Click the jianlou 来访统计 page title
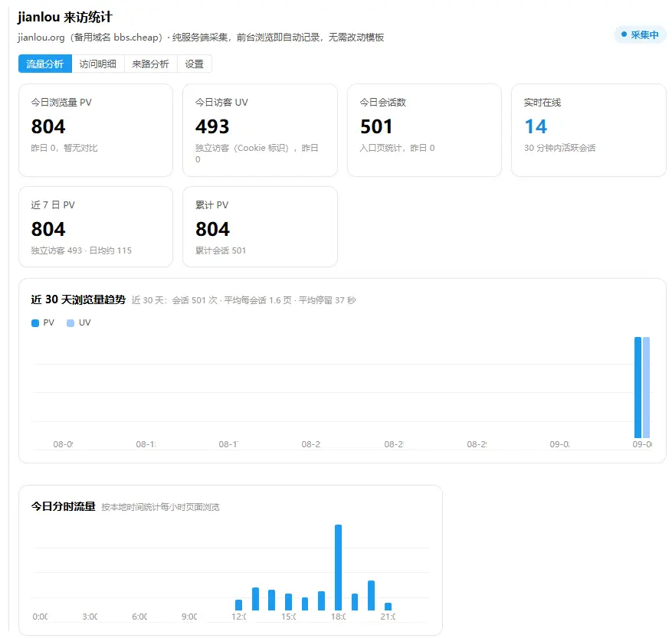Viewport: 672px width, 638px height. tap(64, 17)
